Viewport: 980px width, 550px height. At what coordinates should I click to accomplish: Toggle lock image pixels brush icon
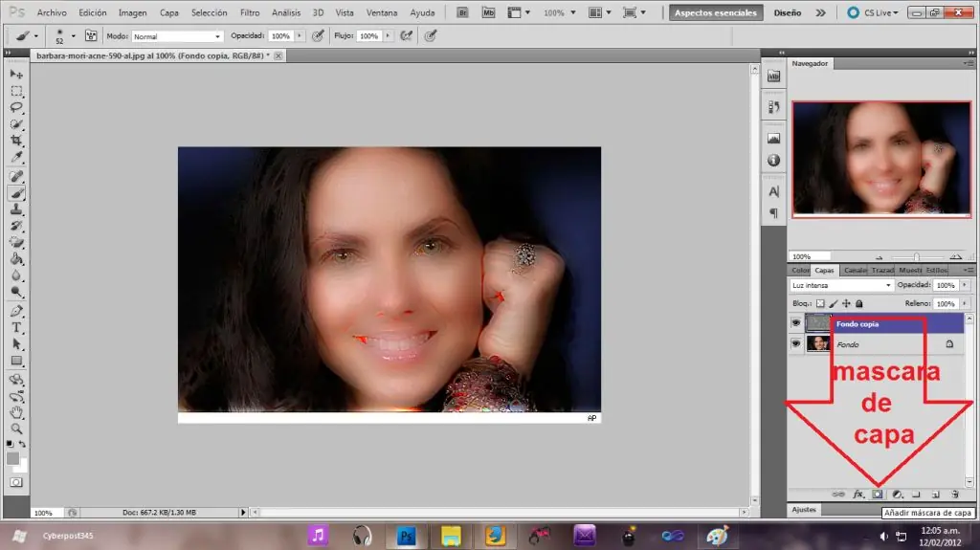pyautogui.click(x=834, y=304)
